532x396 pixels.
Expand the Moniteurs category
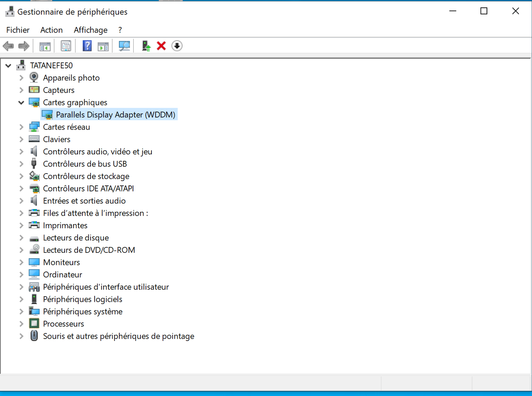tap(21, 263)
